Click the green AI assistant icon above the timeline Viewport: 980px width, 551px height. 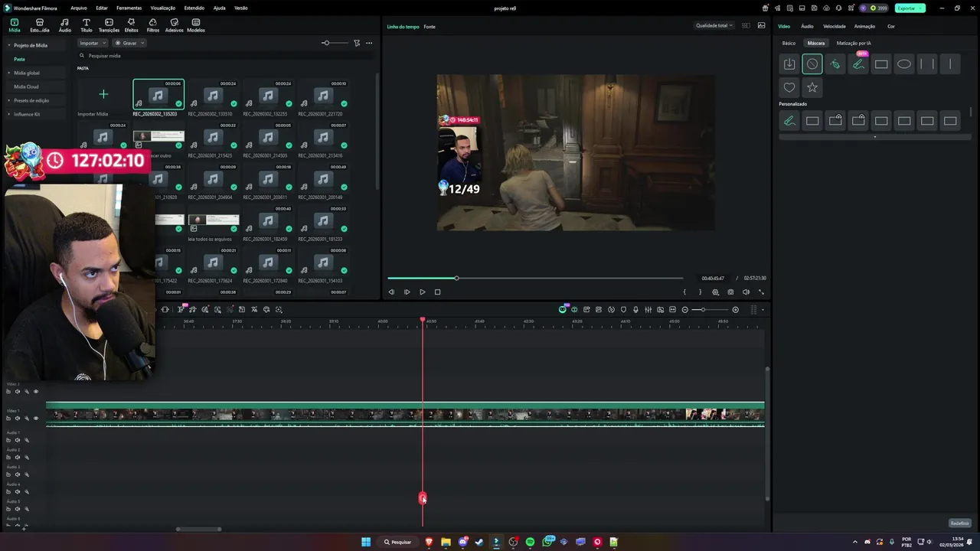coord(562,309)
